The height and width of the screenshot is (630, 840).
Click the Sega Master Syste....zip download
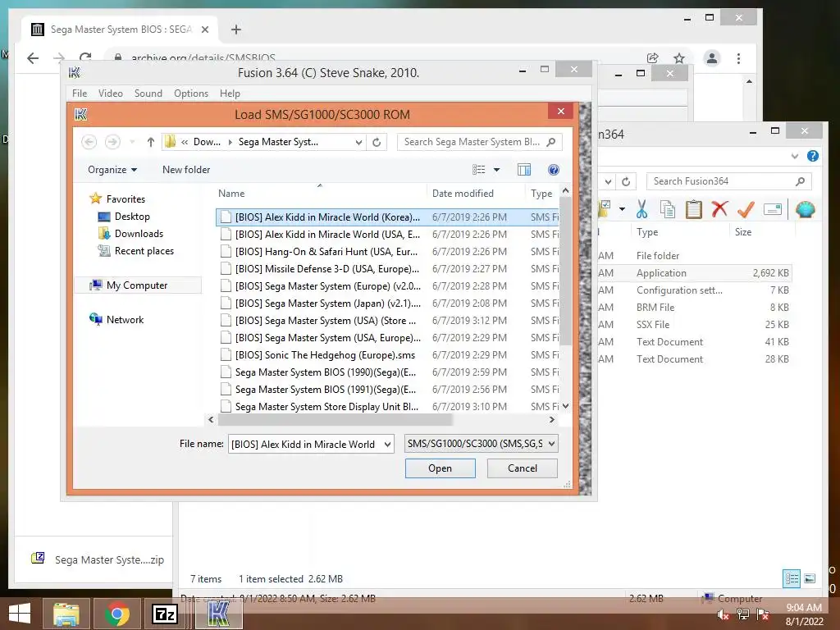(x=98, y=559)
